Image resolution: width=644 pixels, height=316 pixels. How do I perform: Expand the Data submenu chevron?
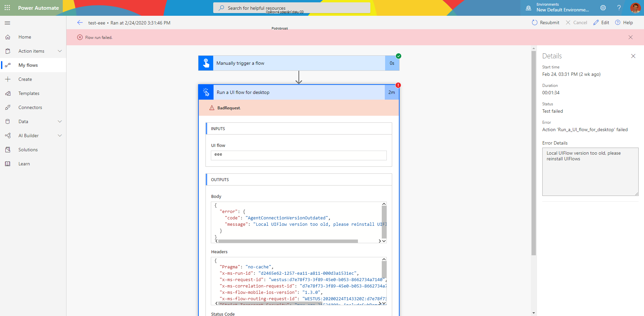[60, 121]
